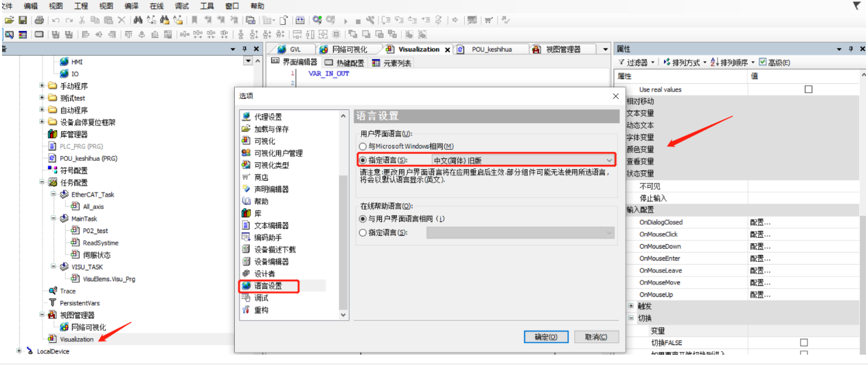
Task: Open the 编译 menu in menu bar
Action: (x=131, y=5)
